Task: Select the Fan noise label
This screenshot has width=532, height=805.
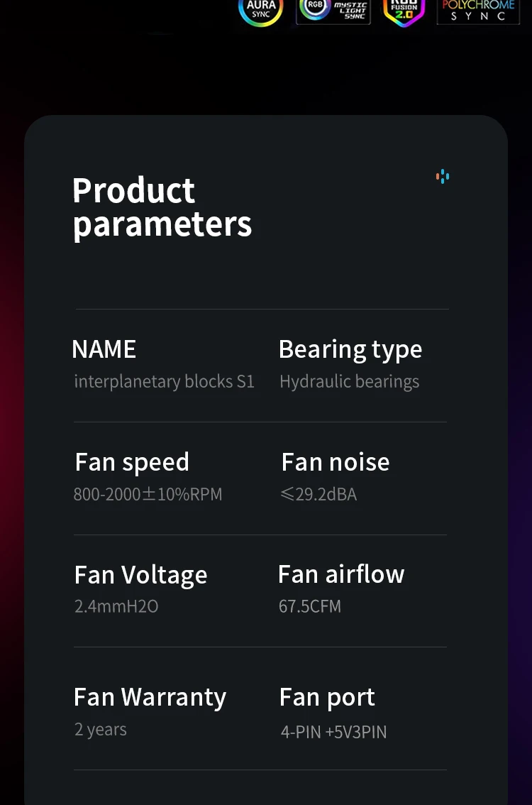Action: (336, 462)
